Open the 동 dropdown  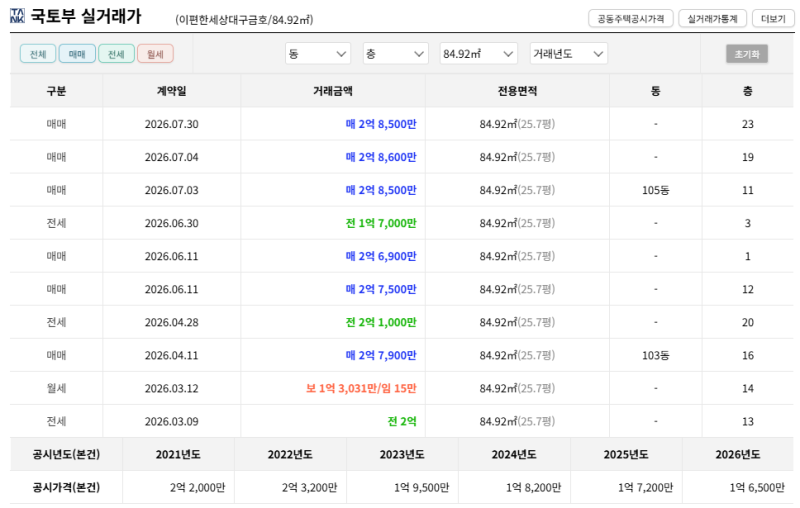(317, 54)
